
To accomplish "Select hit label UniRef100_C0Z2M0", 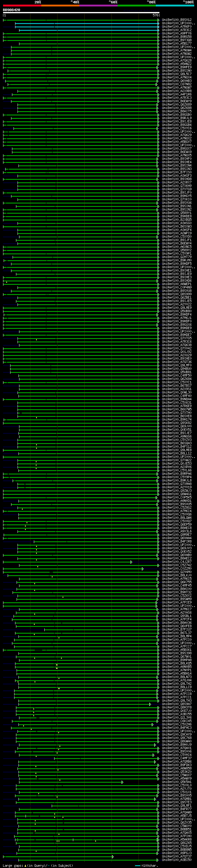I will tap(177, 568).
